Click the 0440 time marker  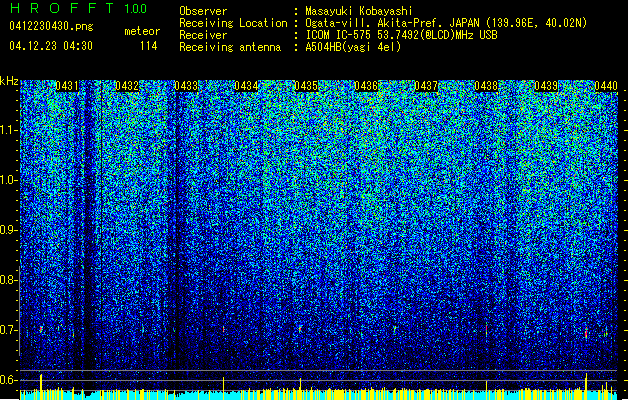click(606, 86)
